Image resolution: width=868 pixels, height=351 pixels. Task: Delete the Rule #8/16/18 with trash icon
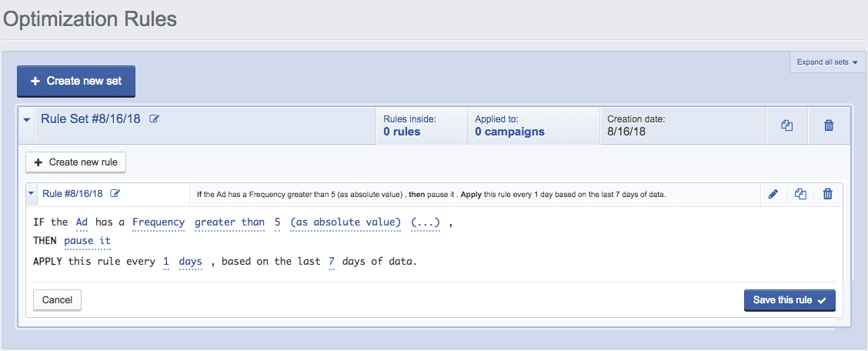pos(828,194)
